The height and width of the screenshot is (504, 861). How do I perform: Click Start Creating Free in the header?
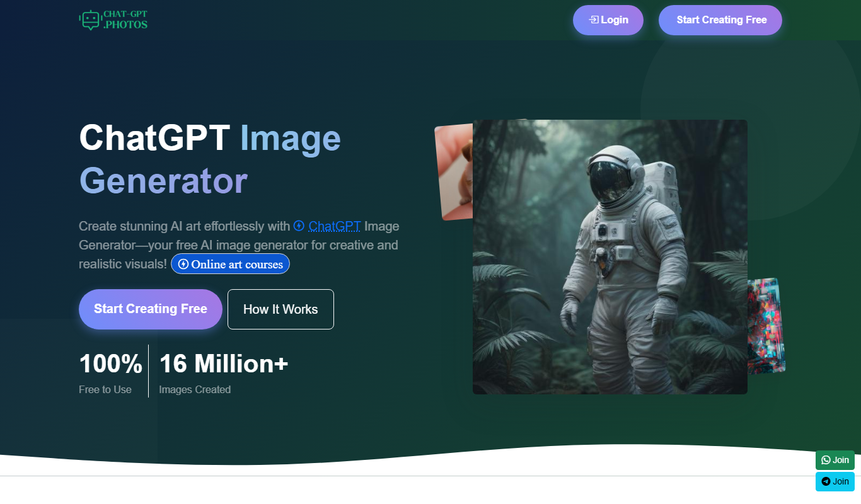(x=720, y=20)
